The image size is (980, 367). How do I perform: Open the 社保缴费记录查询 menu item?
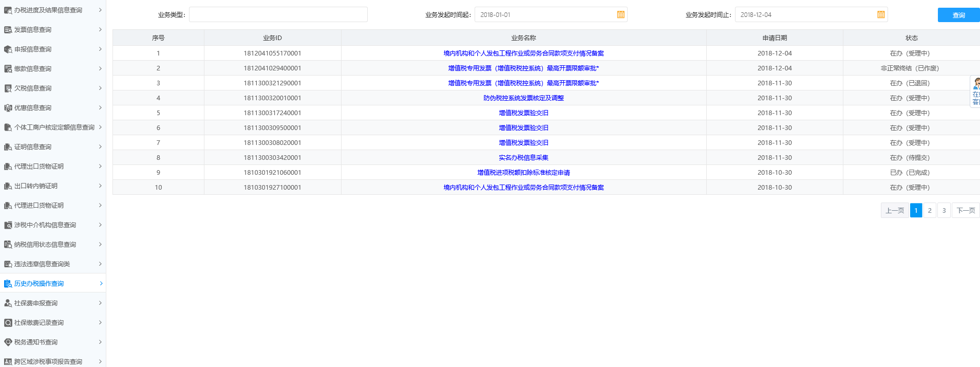[53, 323]
